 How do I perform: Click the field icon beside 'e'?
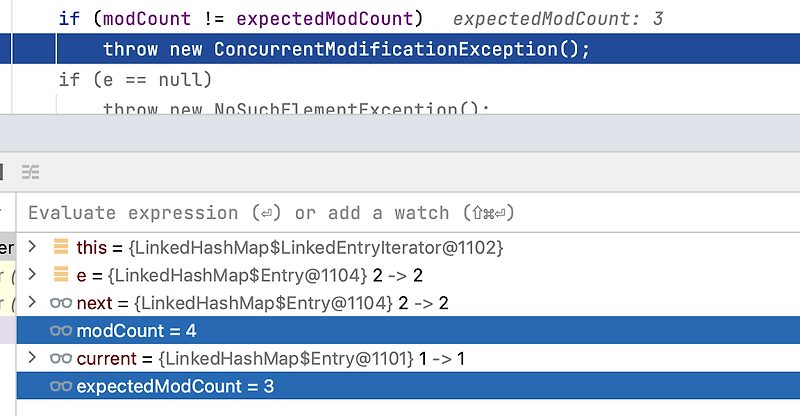(x=61, y=274)
